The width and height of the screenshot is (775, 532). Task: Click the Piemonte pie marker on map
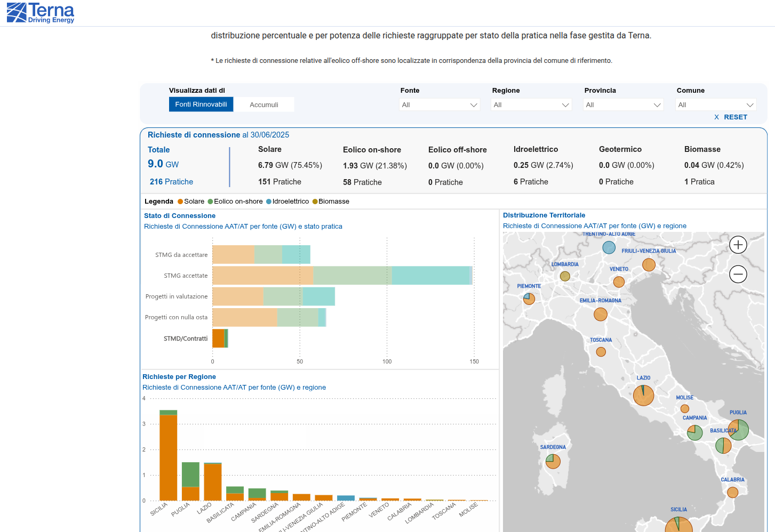(x=529, y=299)
